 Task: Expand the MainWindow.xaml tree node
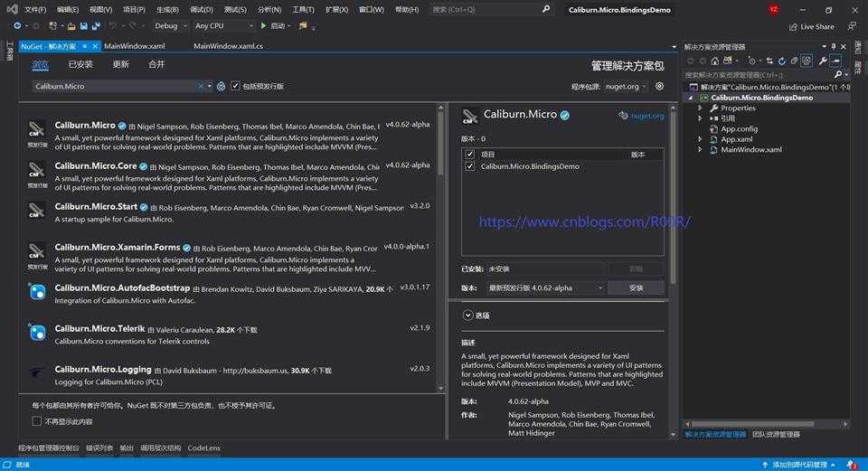point(700,149)
